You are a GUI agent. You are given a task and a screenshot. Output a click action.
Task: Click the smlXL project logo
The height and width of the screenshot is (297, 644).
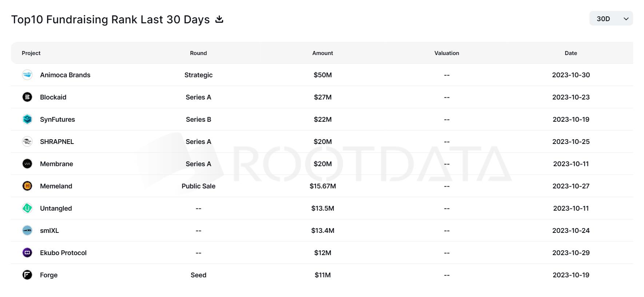[x=27, y=230]
